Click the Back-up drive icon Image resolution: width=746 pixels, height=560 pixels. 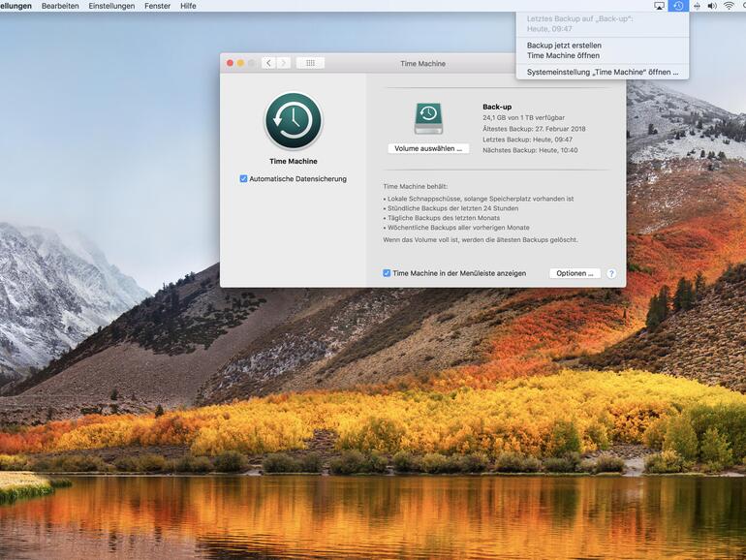click(428, 118)
